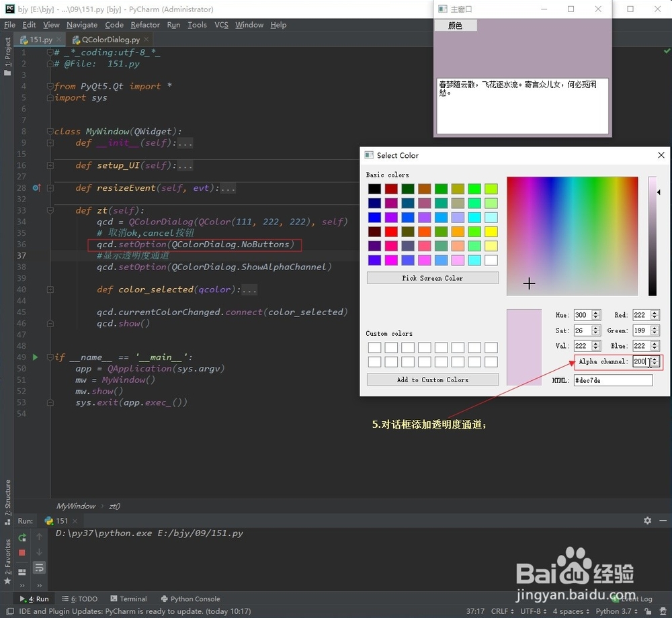Select the white basic color swatch

point(491,260)
